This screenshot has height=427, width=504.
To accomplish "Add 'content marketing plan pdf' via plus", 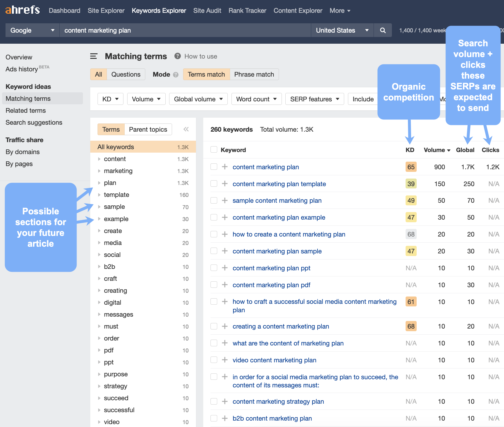I will point(225,285).
